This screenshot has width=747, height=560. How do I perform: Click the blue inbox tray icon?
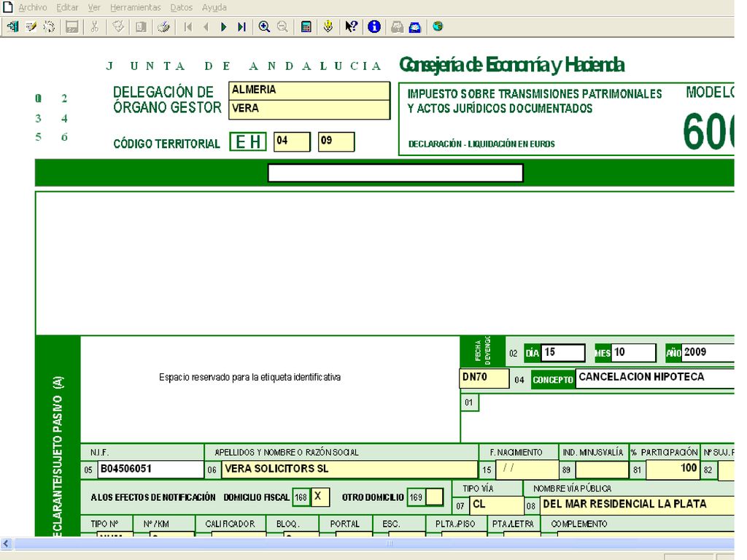pos(415,27)
